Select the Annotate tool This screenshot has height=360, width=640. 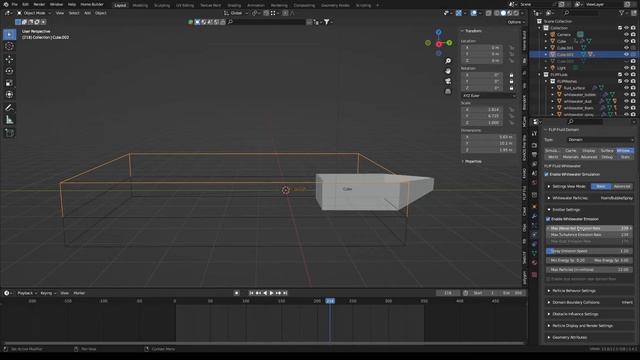click(9, 108)
